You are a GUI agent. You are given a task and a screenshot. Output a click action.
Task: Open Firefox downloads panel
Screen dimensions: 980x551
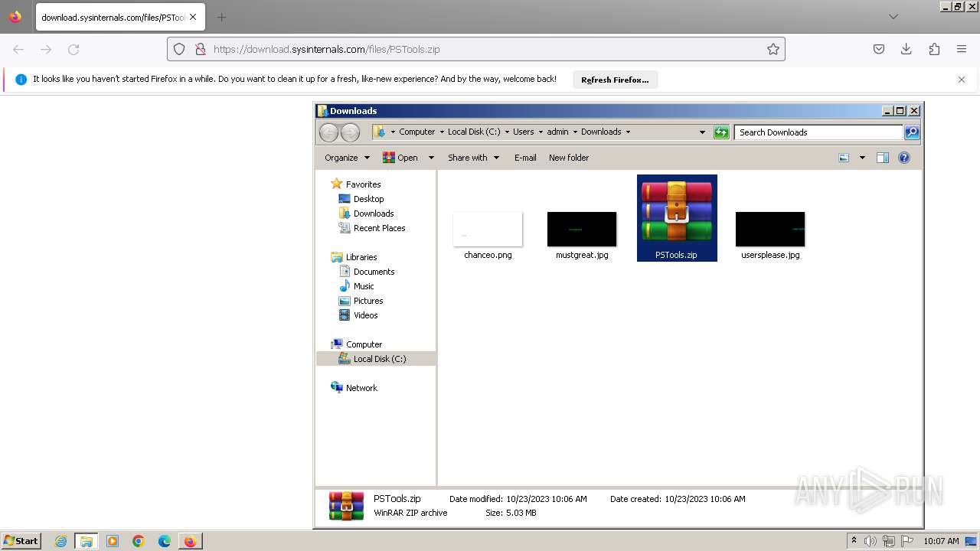[906, 49]
